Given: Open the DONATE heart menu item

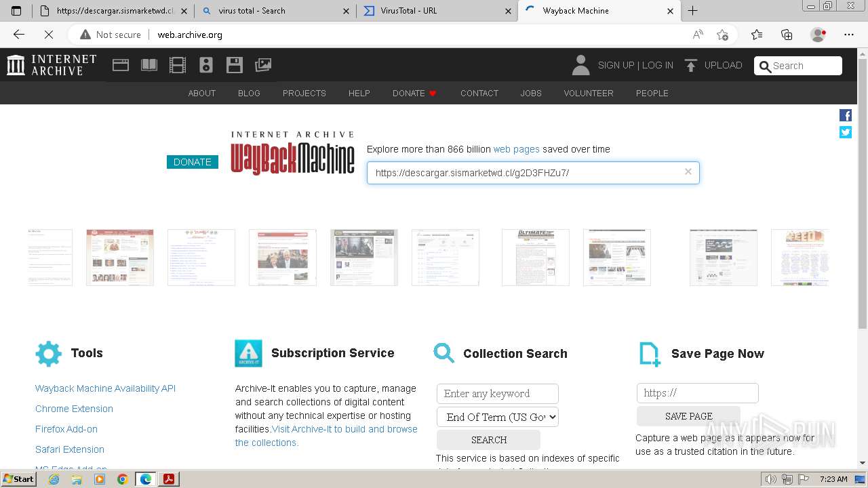Looking at the screenshot, I should (414, 93).
